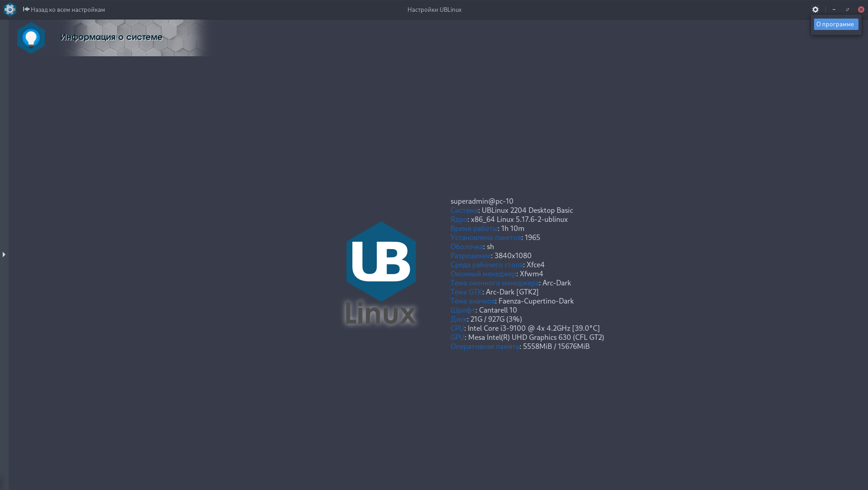This screenshot has height=490, width=868.
Task: Restore the UBLinux settings window size
Action: click(x=848, y=10)
